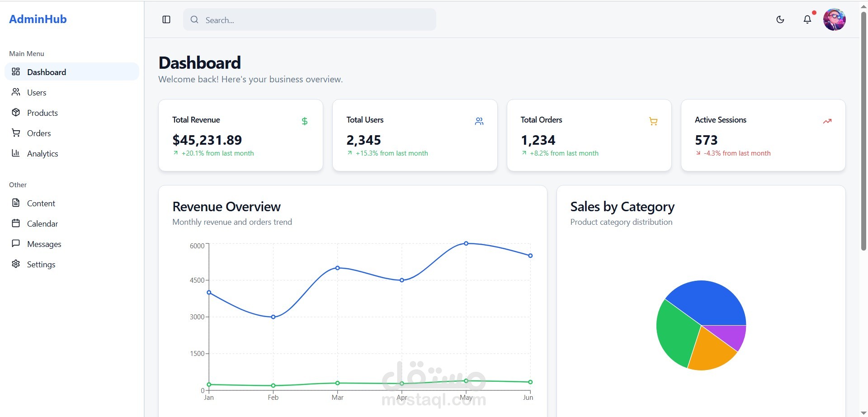Viewport: 868px width, 417px height.
Task: Click the Settings gear icon
Action: (16, 264)
